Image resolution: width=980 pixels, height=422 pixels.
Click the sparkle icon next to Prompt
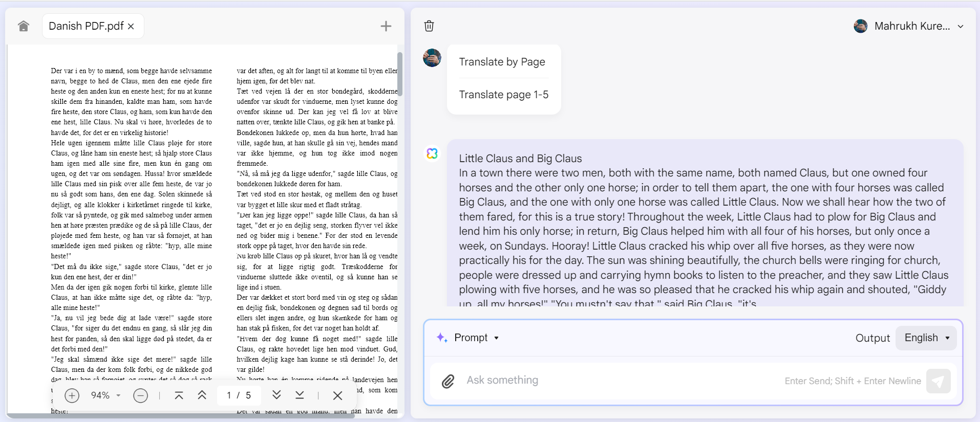[x=442, y=338]
